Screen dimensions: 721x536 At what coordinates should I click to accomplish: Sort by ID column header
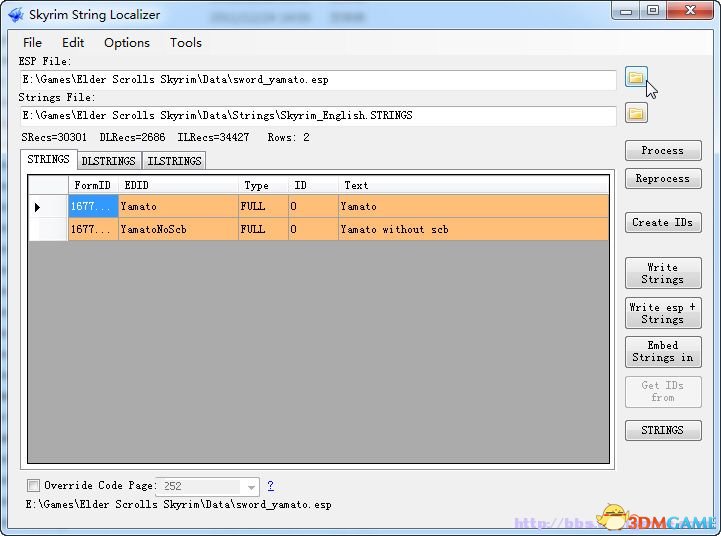[x=313, y=185]
